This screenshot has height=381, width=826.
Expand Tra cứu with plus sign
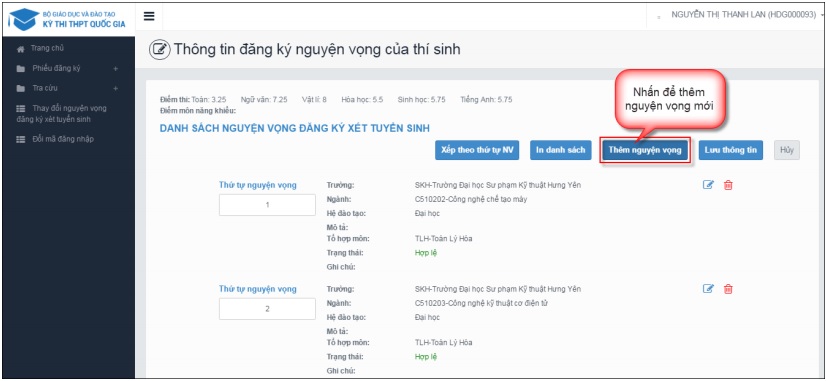115,88
